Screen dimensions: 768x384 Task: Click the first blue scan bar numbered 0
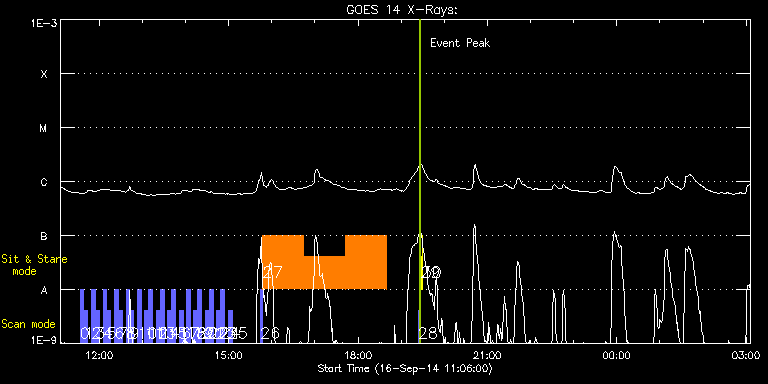coord(82,315)
